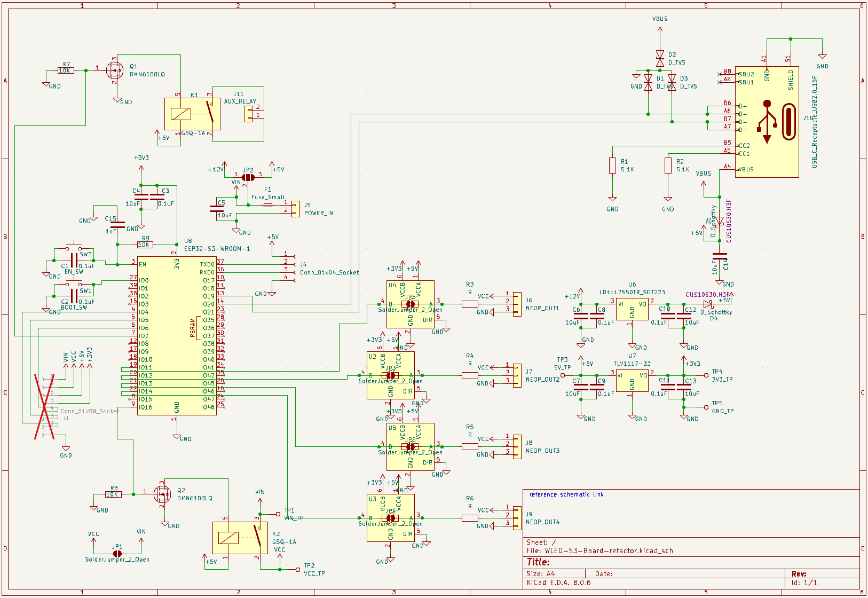Click the TP1 VIN_TP test point
Screen dimensions: 868x598
pyautogui.click(x=278, y=514)
